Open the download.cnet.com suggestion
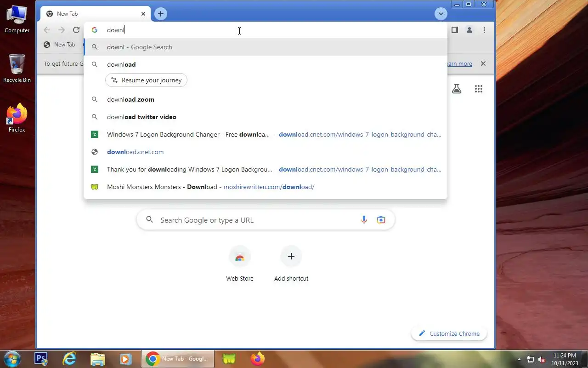The height and width of the screenshot is (368, 588). [x=266, y=152]
